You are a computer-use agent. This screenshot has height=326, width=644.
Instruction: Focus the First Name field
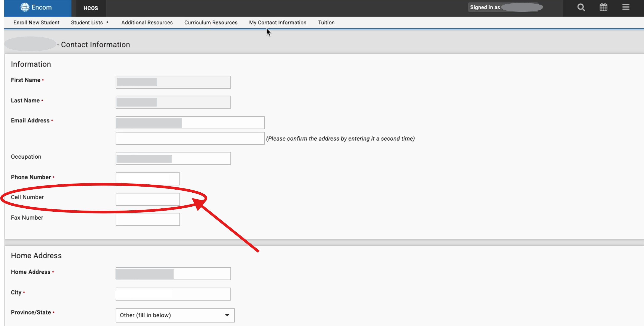point(173,82)
